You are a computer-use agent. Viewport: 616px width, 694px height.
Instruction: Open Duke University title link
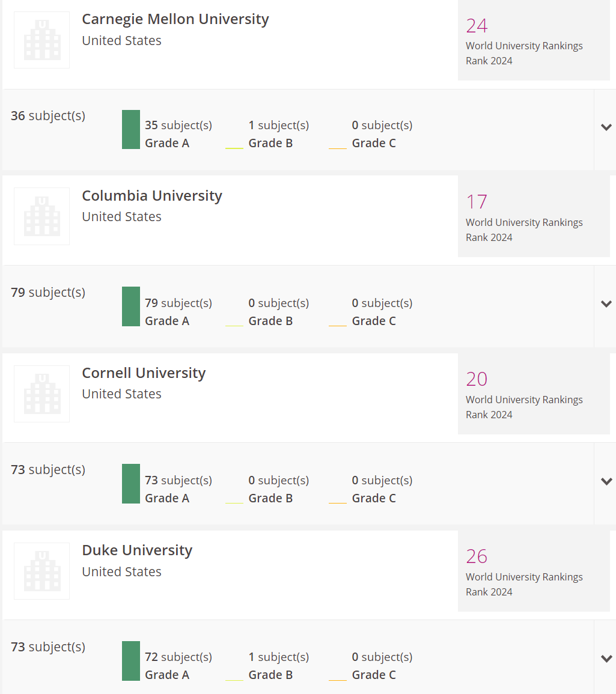click(x=137, y=550)
